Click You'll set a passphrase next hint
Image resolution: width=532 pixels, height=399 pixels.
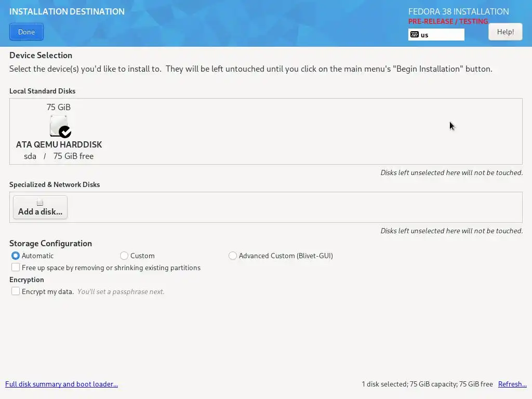[x=121, y=292]
